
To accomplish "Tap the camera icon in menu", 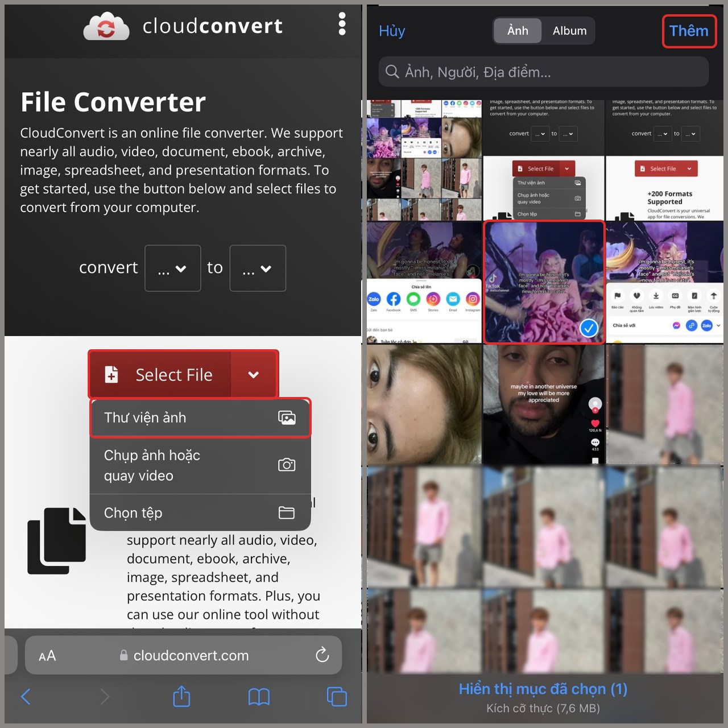I will pos(287,465).
